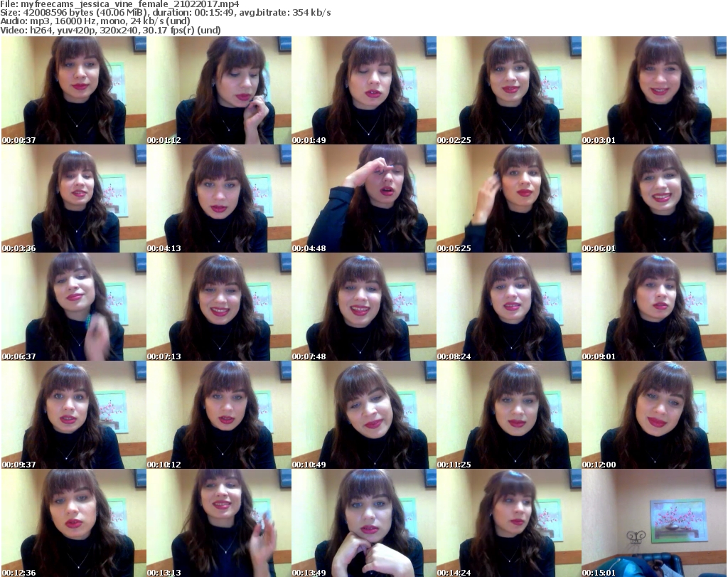Select the thumbnail timestamped 00:03:36
Screen dimensions: 728x577
tap(74, 198)
